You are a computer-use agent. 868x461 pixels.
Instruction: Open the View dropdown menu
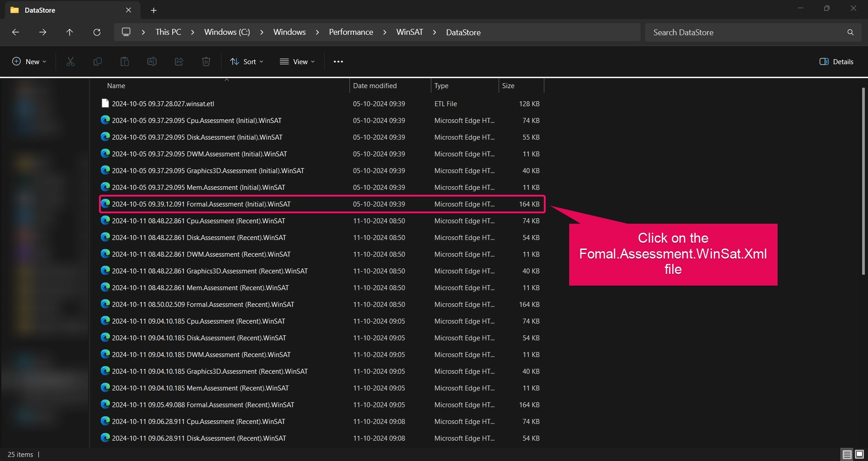click(x=297, y=61)
